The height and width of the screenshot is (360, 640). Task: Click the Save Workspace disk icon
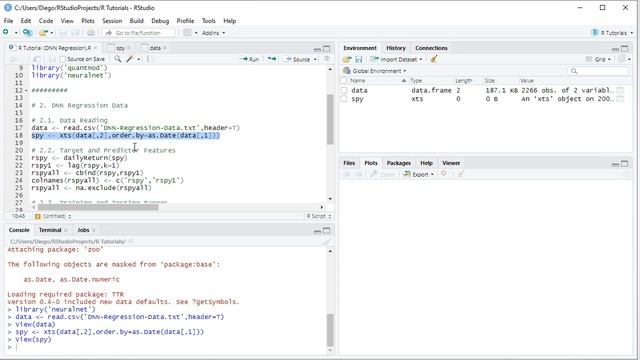click(x=359, y=60)
